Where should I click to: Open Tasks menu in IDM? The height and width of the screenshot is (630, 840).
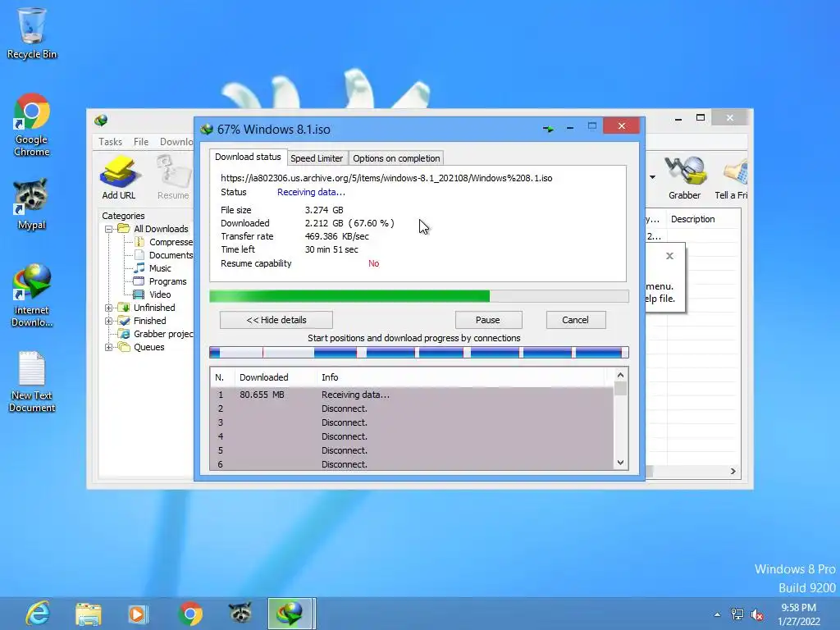(111, 141)
